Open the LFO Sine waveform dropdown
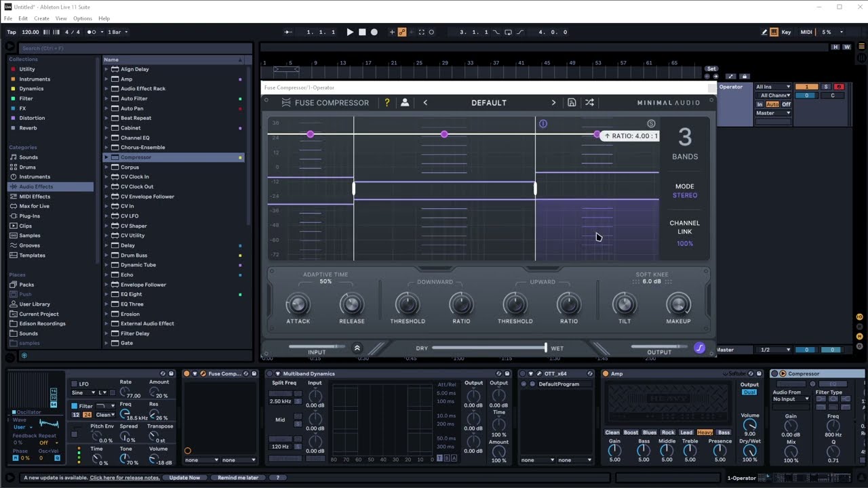Viewport: 868px width, 488px height. pyautogui.click(x=85, y=392)
